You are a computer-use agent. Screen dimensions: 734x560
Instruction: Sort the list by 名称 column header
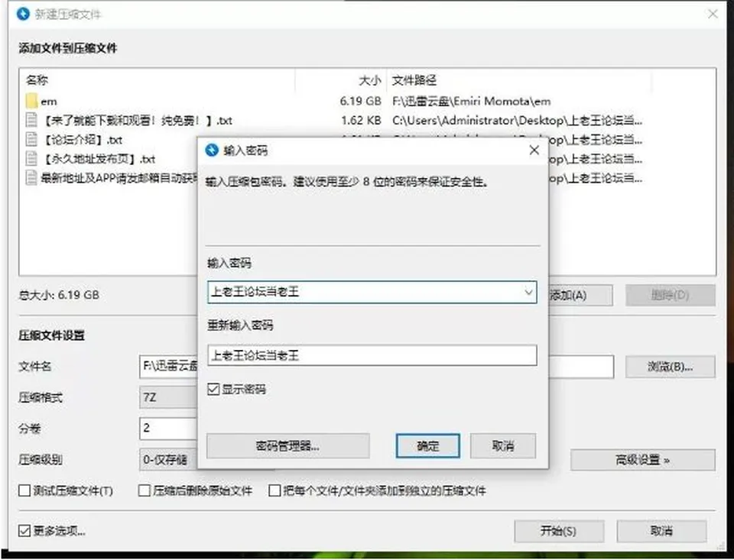pos(37,80)
